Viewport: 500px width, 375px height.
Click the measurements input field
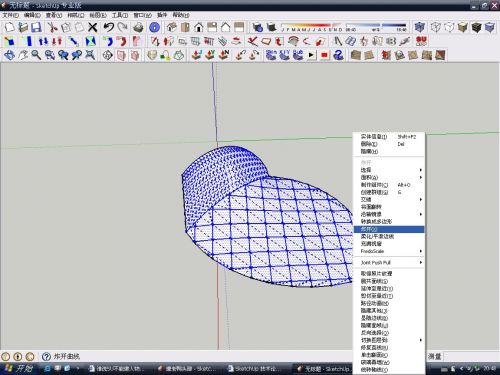point(472,356)
